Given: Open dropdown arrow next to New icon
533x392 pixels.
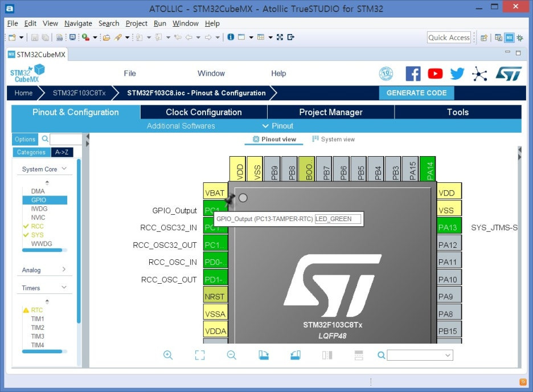Looking at the screenshot, I should (x=21, y=38).
